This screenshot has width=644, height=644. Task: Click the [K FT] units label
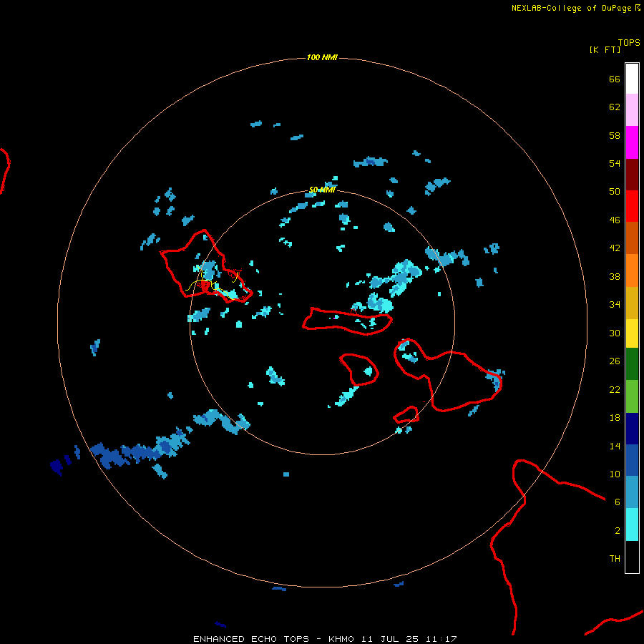605,49
